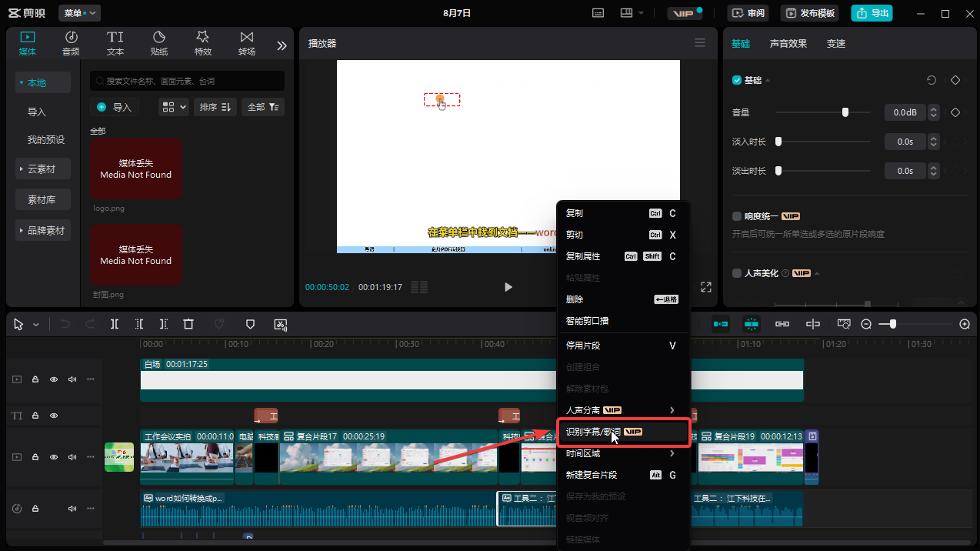Open the 音频 audio panel tab
Image resolution: width=980 pixels, height=551 pixels.
click(71, 43)
